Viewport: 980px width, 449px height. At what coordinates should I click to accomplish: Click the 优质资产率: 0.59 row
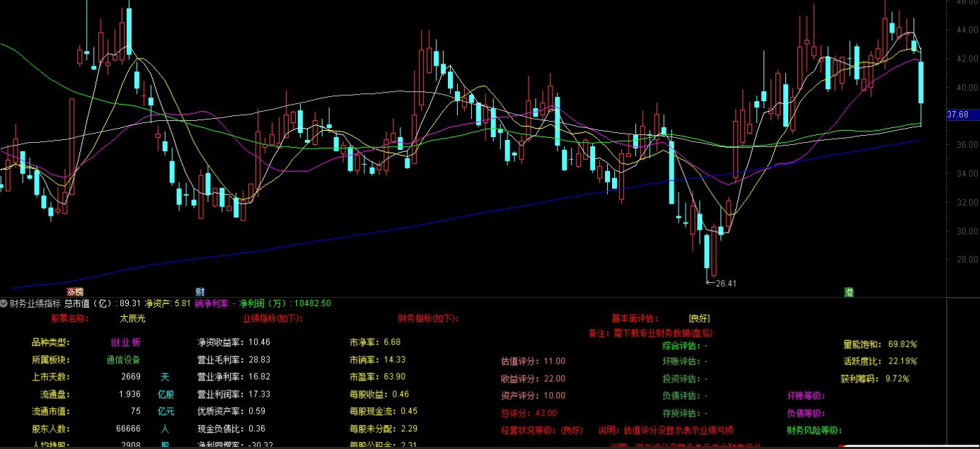coord(231,412)
